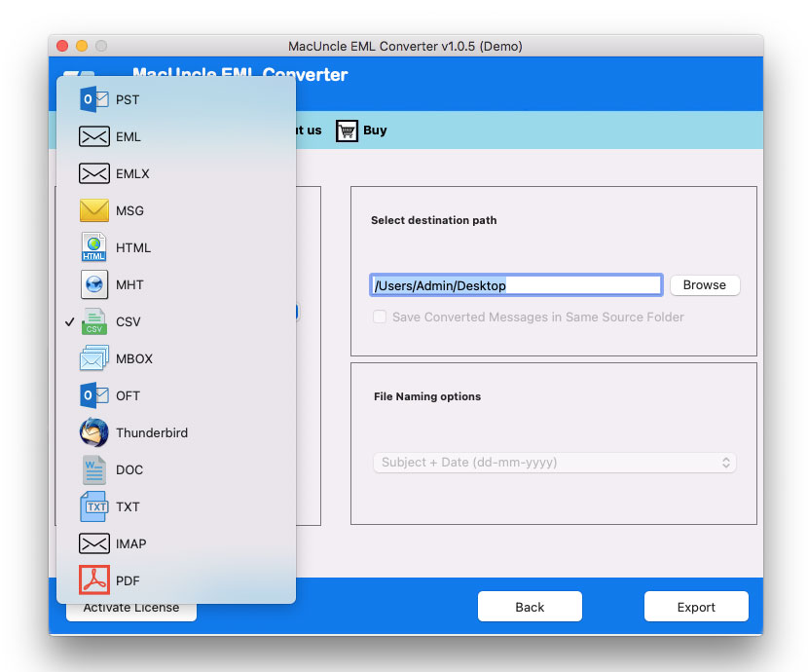Click the yellow MSG envelope icon
The width and height of the screenshot is (808, 672).
pos(93,210)
